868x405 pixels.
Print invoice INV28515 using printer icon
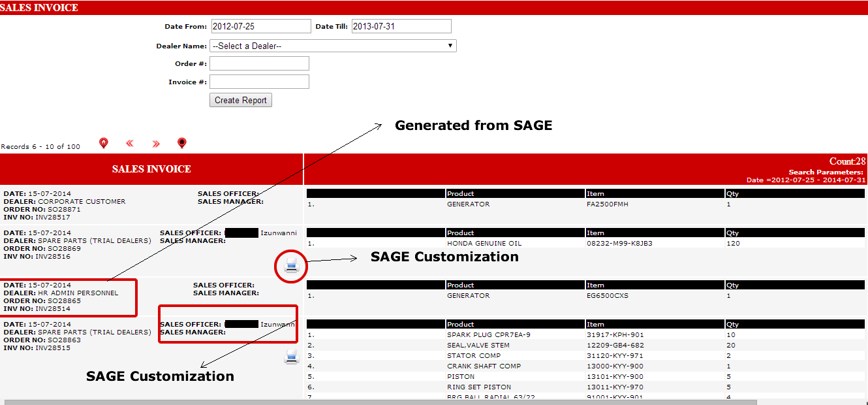pos(292,357)
